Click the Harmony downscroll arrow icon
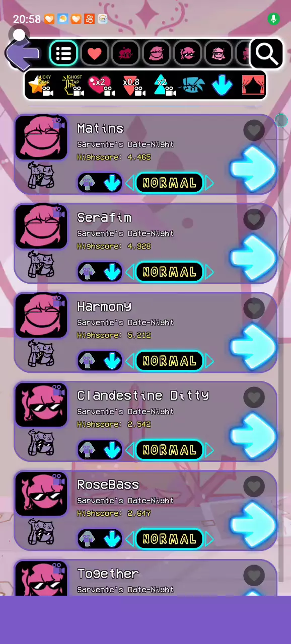Screen dimensions: 291x644 tap(112, 361)
